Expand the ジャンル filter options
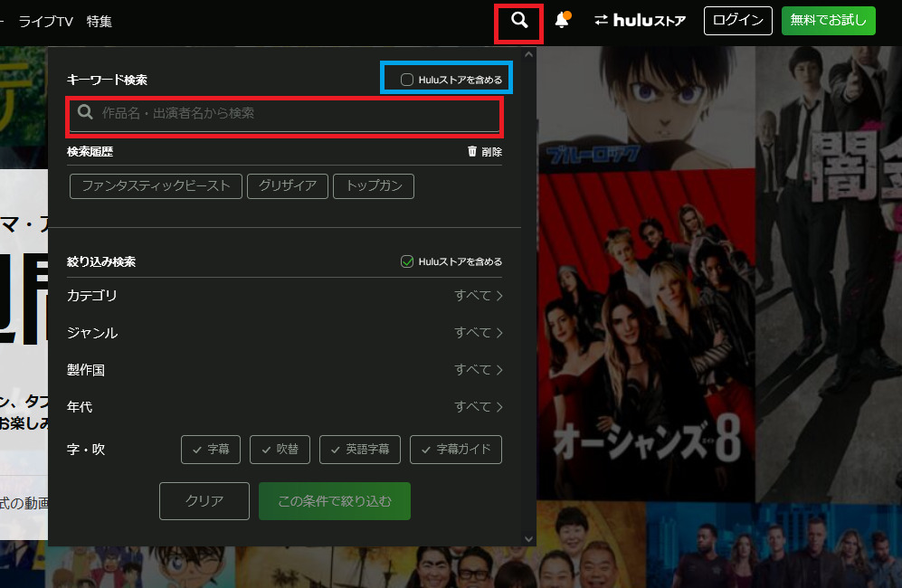The width and height of the screenshot is (902, 588). pyautogui.click(x=285, y=333)
